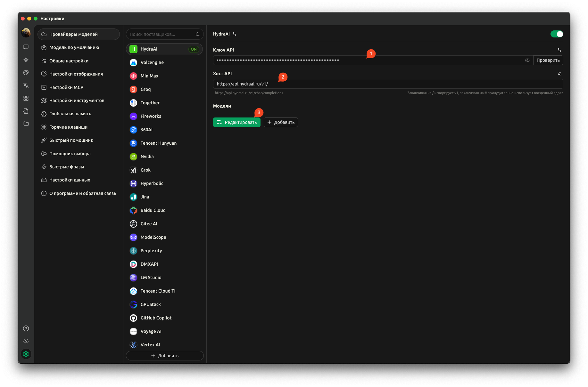Open Быстрые фразы section
588x387 pixels.
(x=79, y=167)
